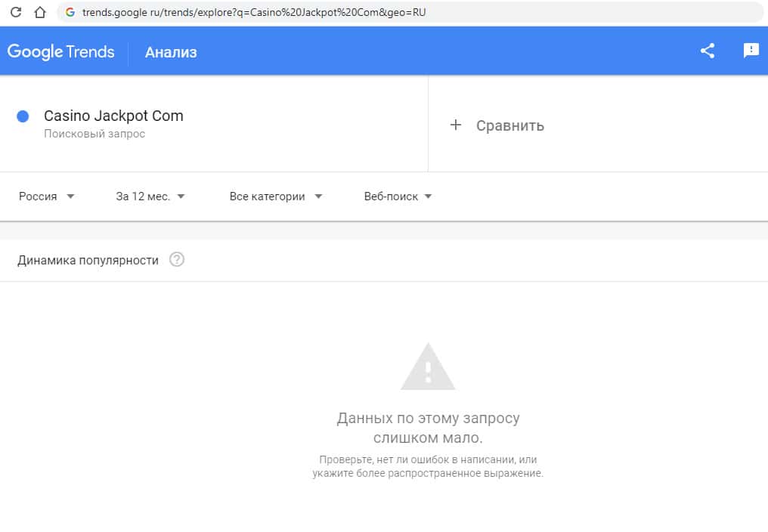Click the browser home icon
This screenshot has height=532, width=768.
(40, 13)
